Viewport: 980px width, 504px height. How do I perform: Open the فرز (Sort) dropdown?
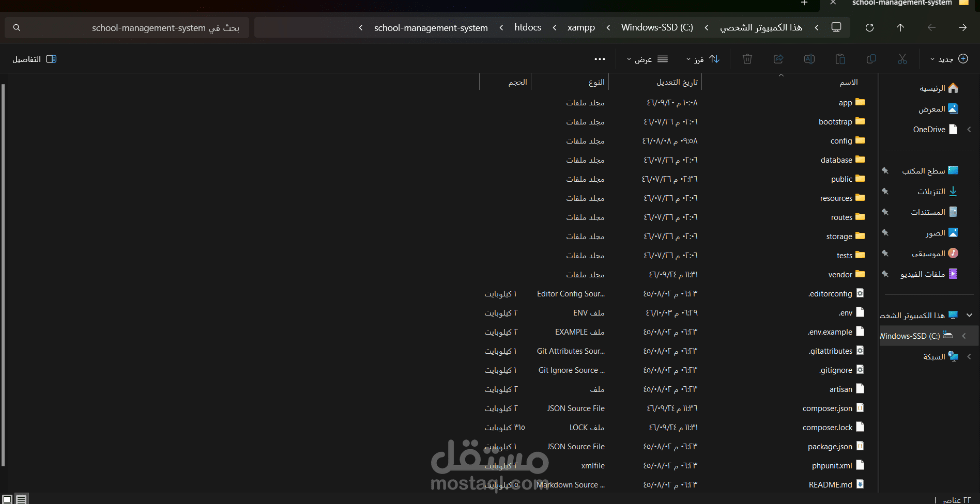[703, 59]
